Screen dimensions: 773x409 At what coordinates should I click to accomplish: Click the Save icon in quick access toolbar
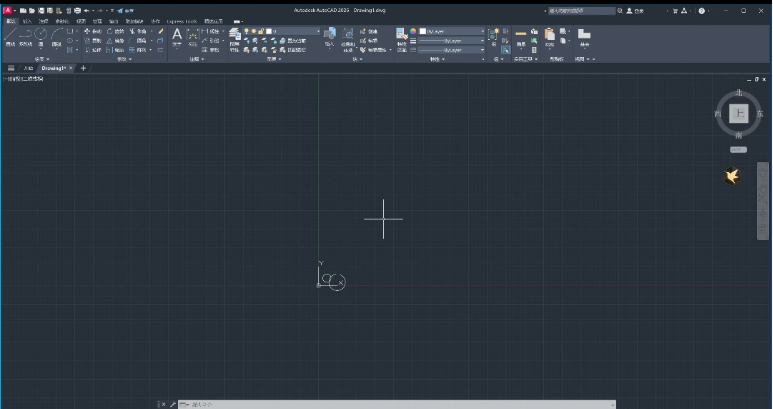coord(41,10)
